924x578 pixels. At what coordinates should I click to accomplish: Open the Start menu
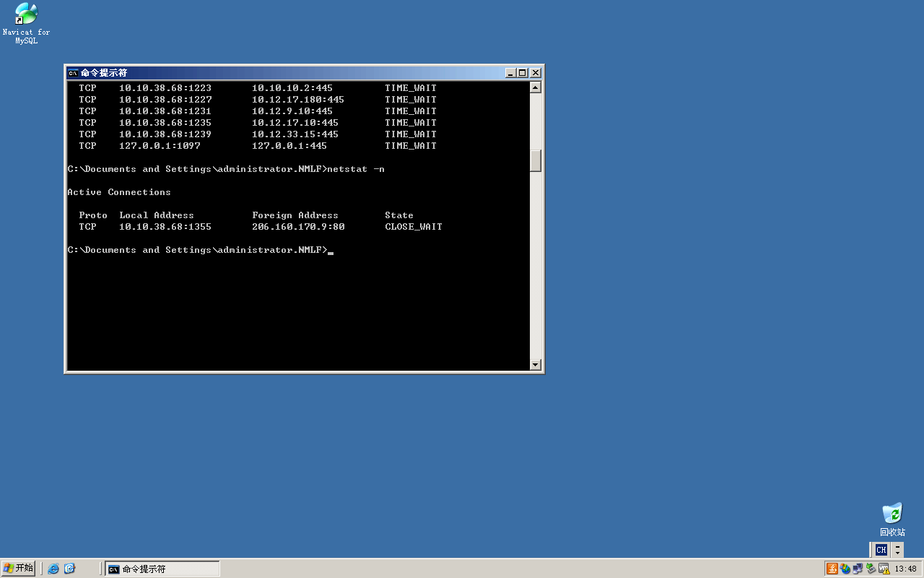[19, 569]
